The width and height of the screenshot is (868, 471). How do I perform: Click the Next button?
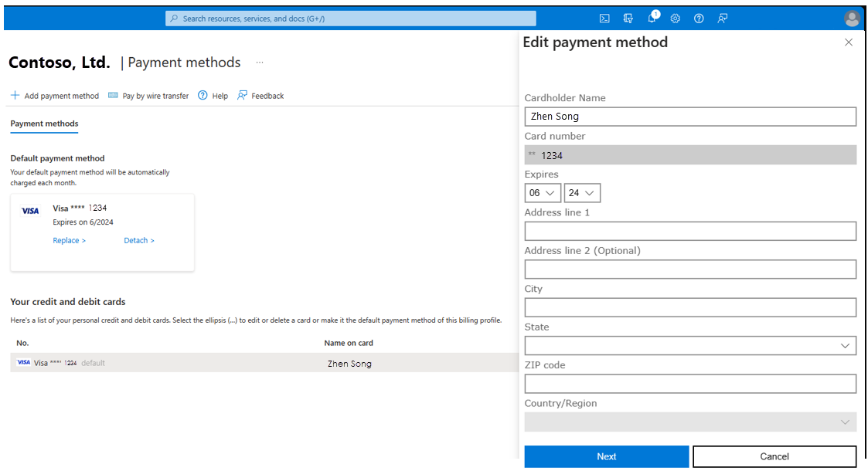pos(607,456)
